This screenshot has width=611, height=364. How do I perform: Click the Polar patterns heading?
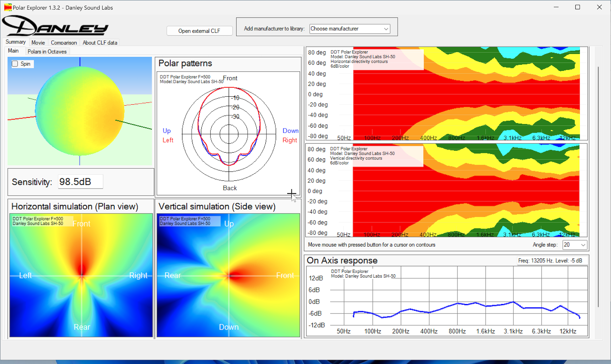[x=185, y=63]
